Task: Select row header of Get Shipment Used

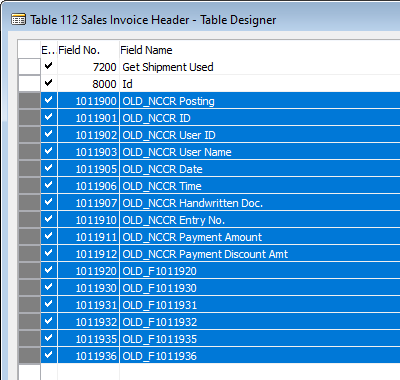Action: click(x=29, y=67)
